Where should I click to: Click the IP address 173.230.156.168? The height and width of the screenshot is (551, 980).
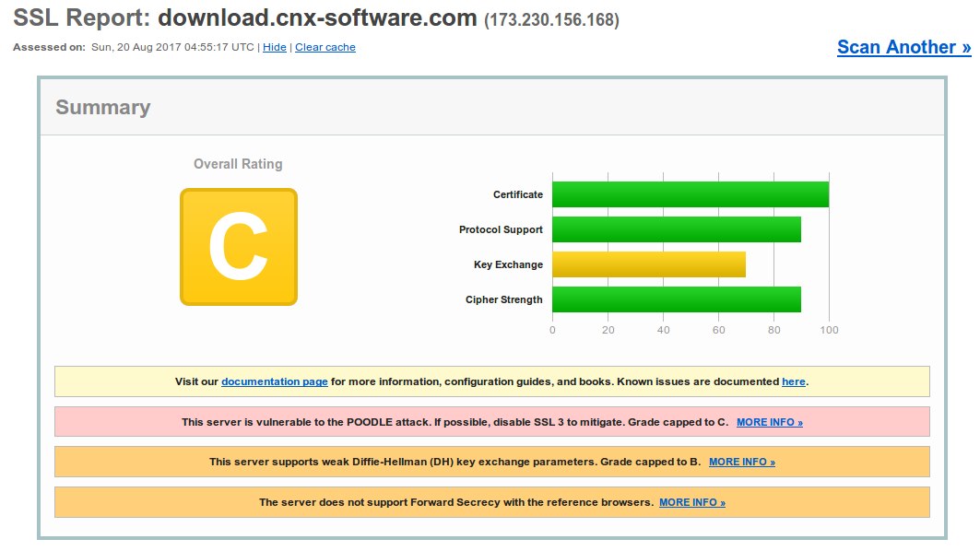(x=552, y=20)
